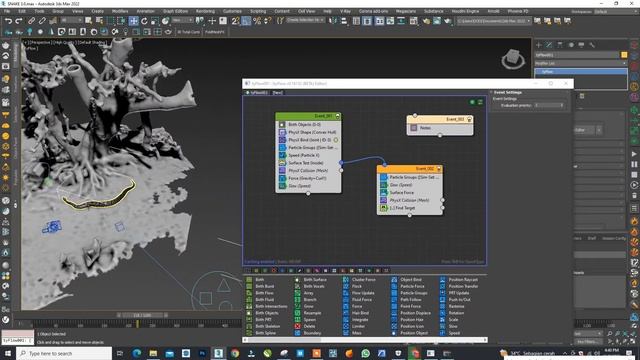The image size is (640, 360).
Task: Open the Rendering menu
Action: 205,11
